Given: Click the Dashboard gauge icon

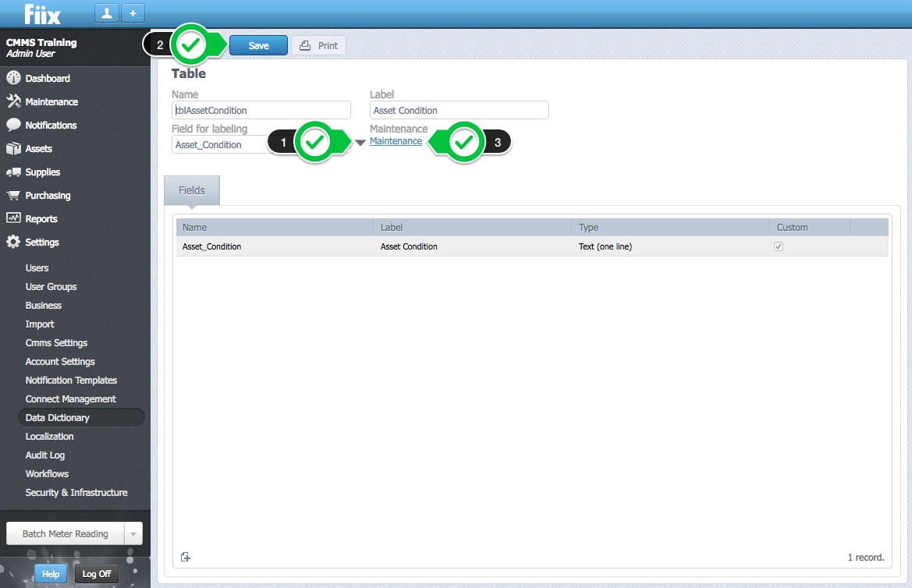Looking at the screenshot, I should (x=13, y=78).
